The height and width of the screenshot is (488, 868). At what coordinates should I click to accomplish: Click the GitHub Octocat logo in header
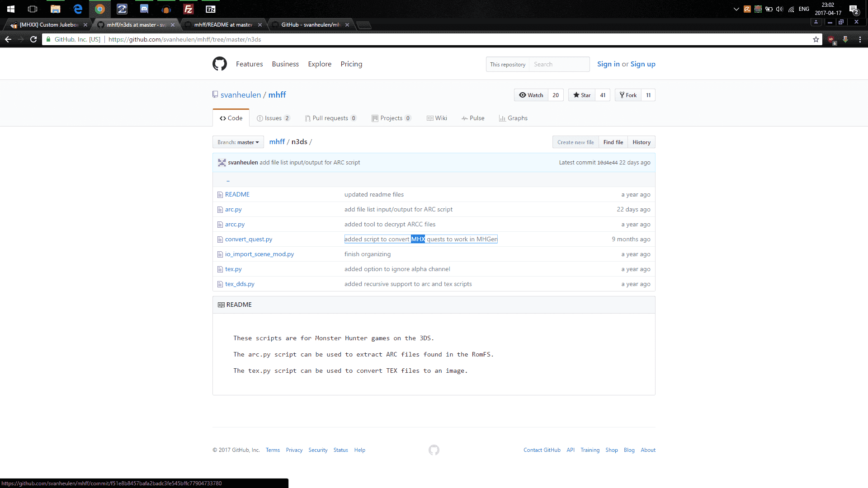click(x=220, y=64)
